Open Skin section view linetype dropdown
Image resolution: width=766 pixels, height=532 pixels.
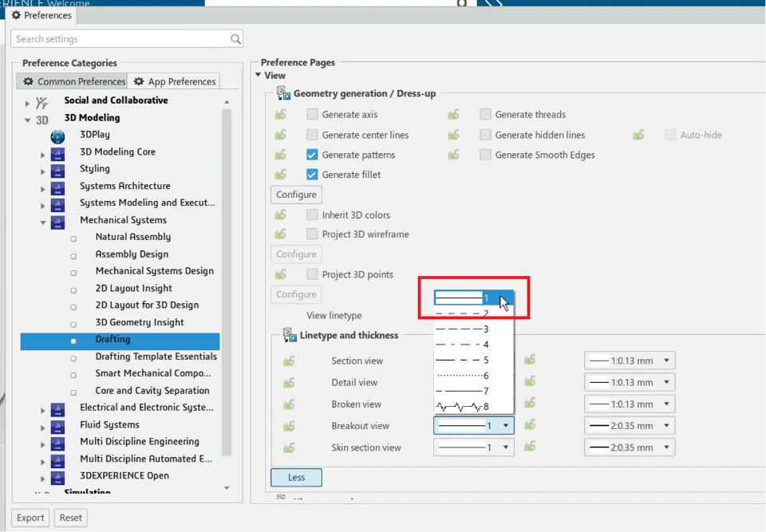click(474, 447)
